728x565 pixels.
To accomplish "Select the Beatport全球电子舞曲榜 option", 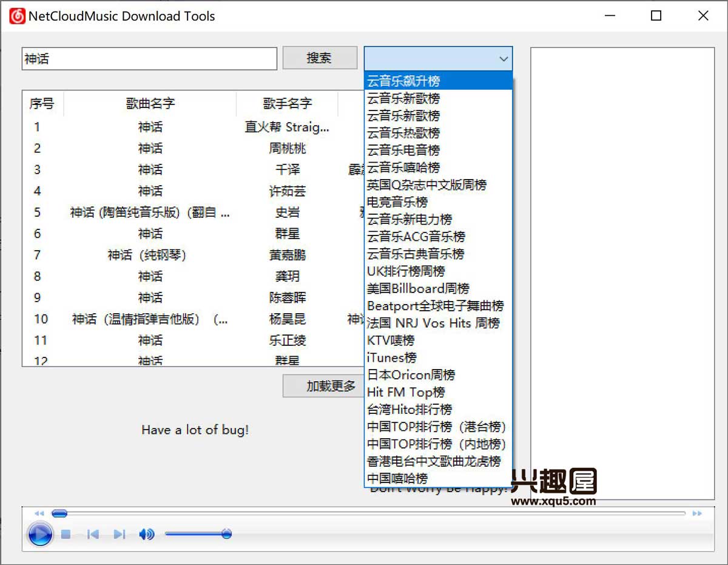I will [439, 306].
